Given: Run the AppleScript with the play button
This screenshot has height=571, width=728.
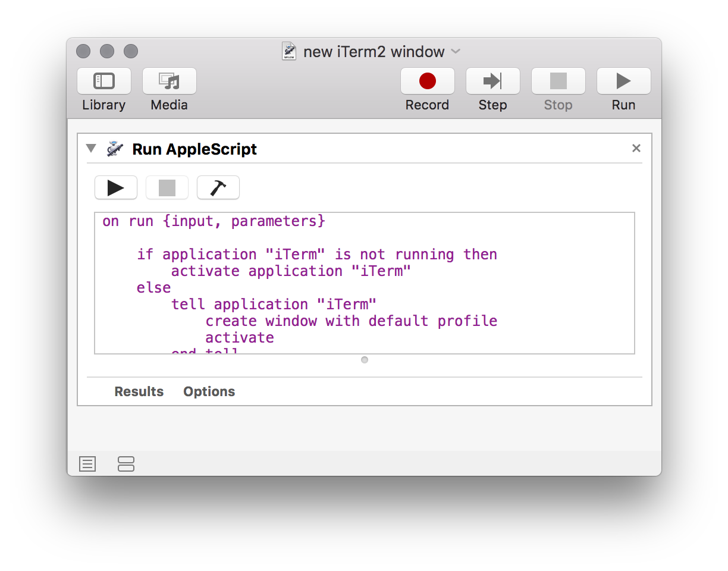Looking at the screenshot, I should pos(116,188).
